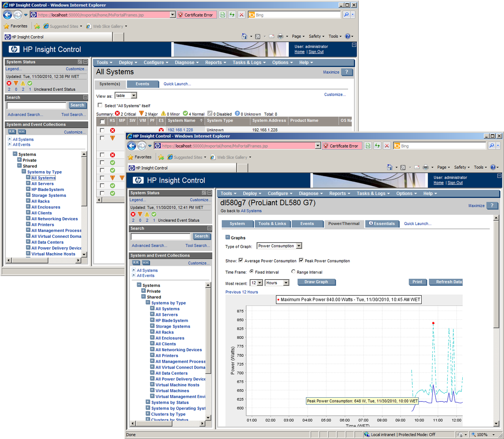Screen dimensions: 504x439
Task: Toggle the select-all header checkbox in systems table
Action: tap(102, 122)
